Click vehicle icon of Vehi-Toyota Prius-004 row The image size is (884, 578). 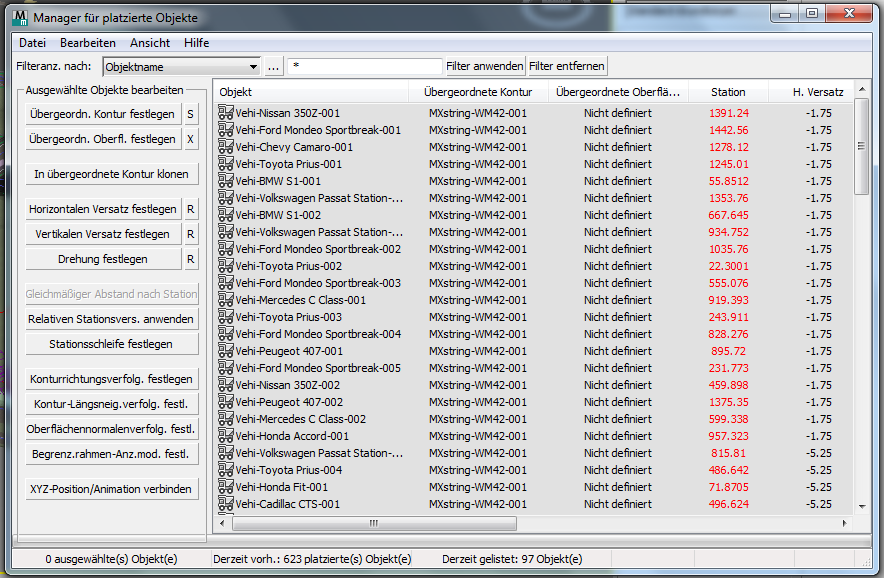tap(226, 470)
